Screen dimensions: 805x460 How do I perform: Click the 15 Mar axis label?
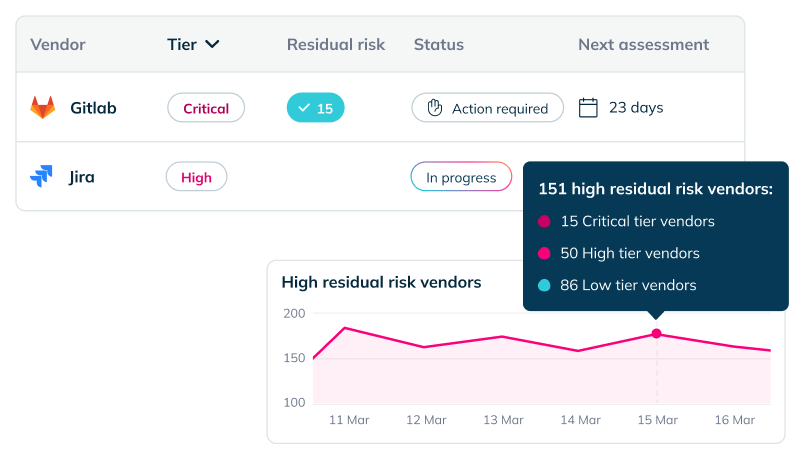click(658, 420)
